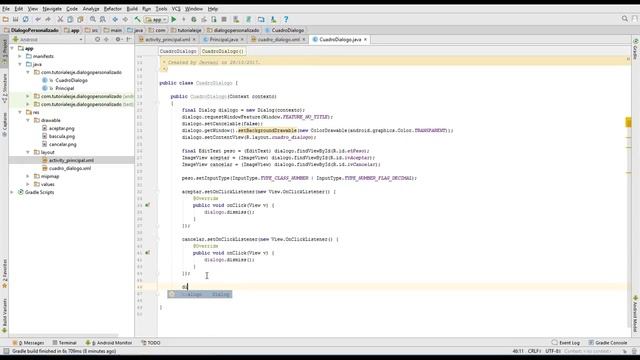Open the Android project view dropdown
The width and height of the screenshot is (640, 360).
click(x=48, y=39)
